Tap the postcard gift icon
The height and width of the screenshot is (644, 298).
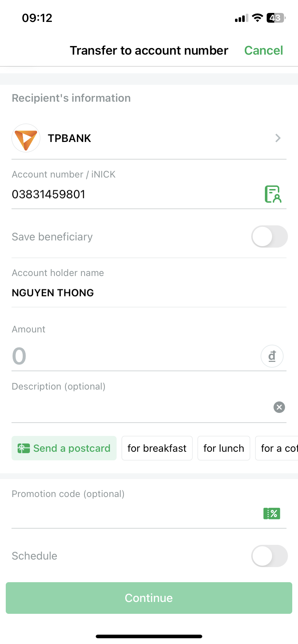pyautogui.click(x=24, y=448)
